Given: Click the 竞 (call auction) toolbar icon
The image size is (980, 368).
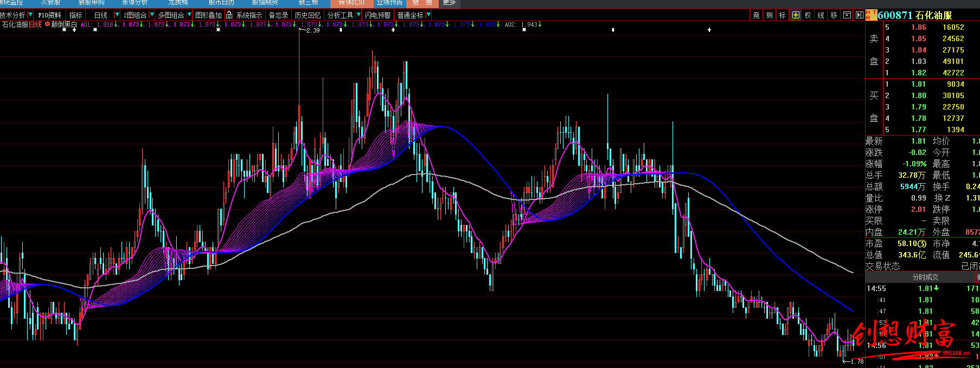Looking at the screenshot, I should (x=756, y=15).
